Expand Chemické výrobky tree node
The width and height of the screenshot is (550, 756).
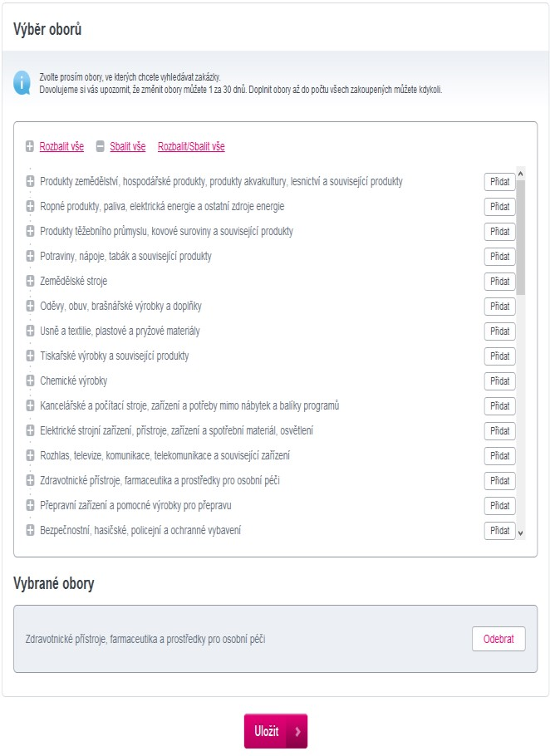pos(30,380)
